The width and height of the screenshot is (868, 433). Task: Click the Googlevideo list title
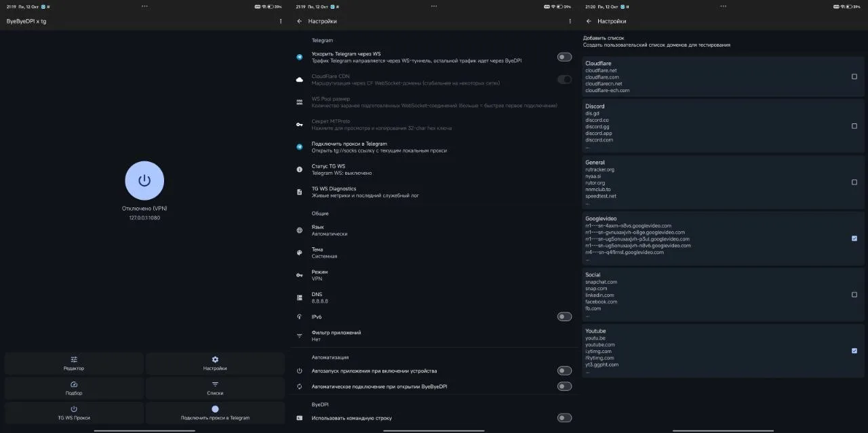coord(601,218)
